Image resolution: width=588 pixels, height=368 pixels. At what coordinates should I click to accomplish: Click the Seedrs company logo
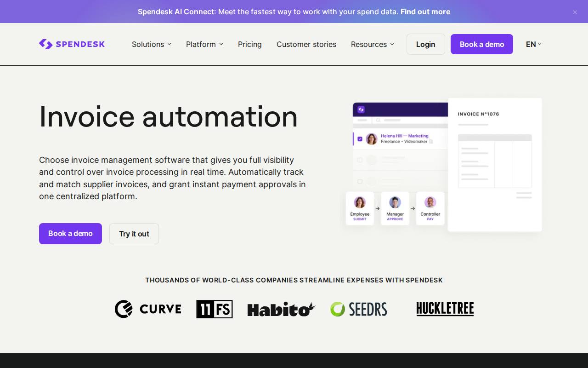359,309
